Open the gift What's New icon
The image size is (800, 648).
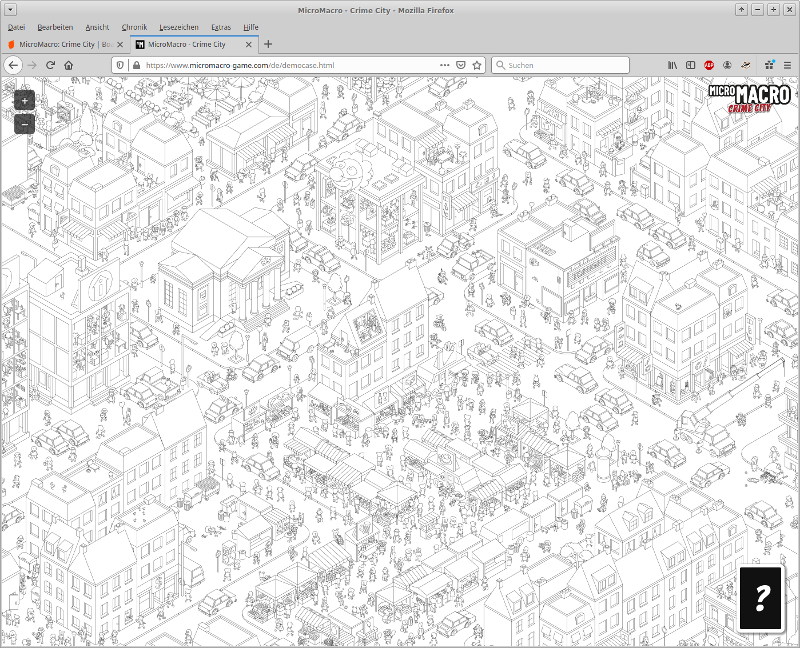point(769,65)
